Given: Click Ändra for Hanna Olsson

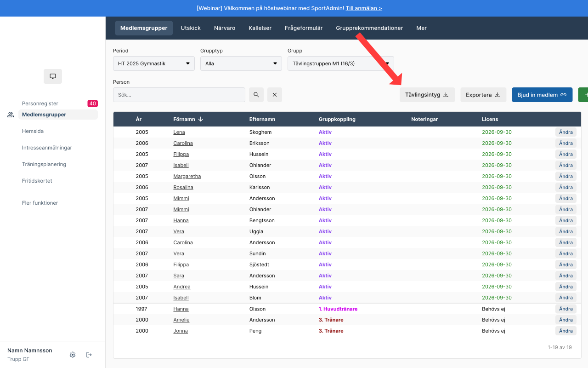Looking at the screenshot, I should (566, 309).
